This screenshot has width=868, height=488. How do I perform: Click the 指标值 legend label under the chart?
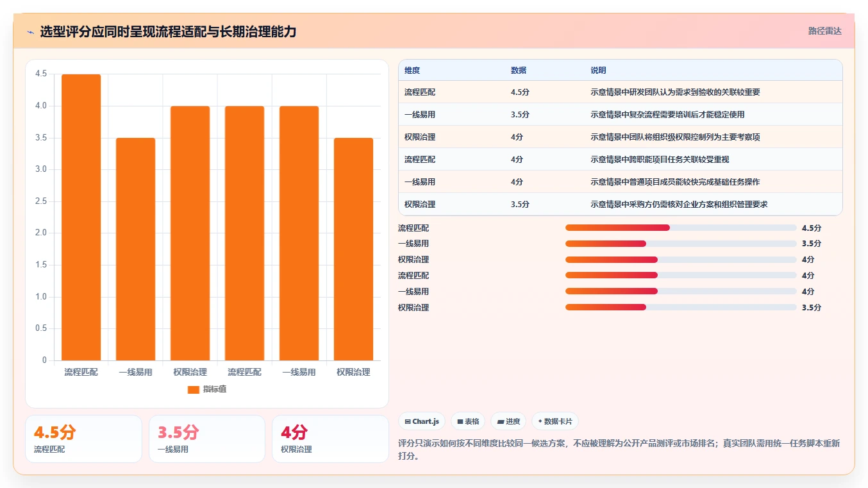[215, 389]
